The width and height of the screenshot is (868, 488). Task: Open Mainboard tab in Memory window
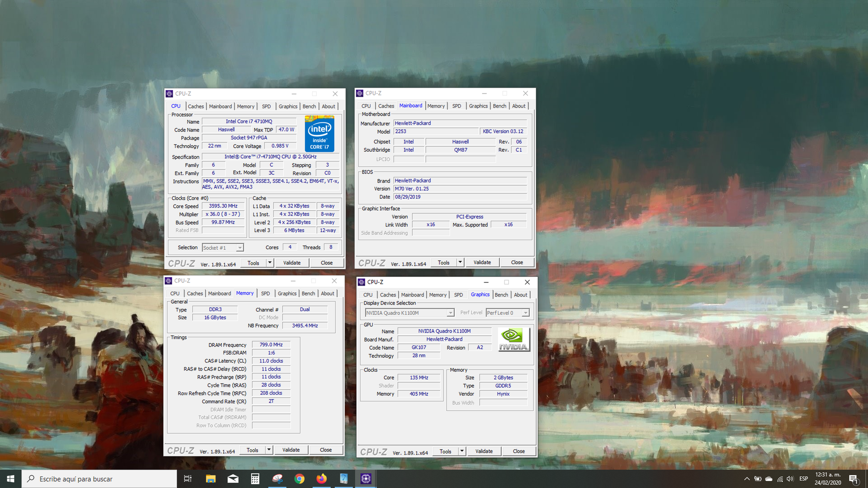coord(219,293)
